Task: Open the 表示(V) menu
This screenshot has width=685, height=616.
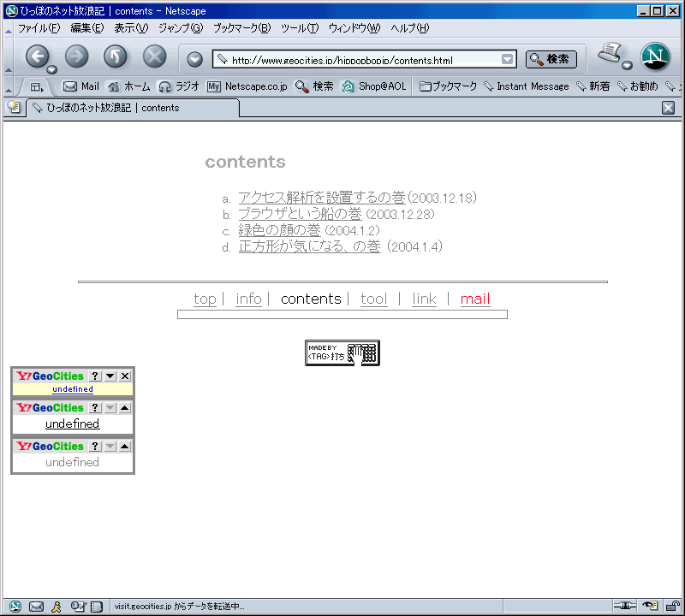Action: pos(131,28)
